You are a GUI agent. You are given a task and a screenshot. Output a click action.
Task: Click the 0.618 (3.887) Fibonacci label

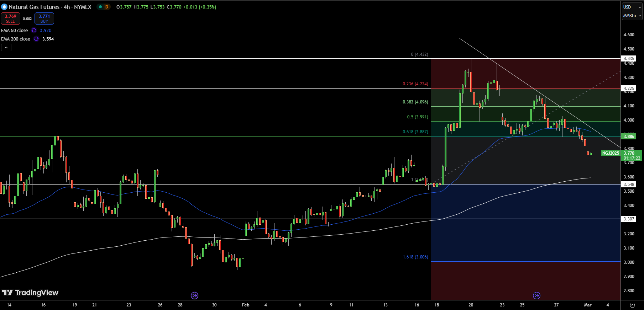415,132
